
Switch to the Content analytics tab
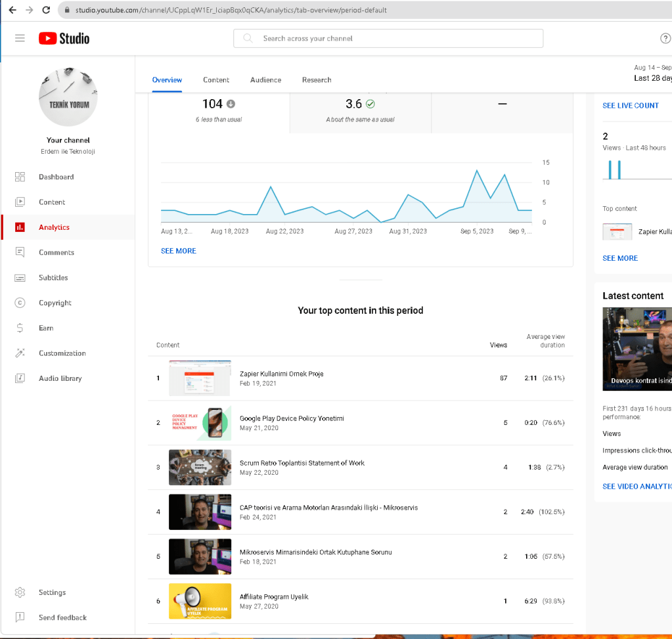coord(216,79)
